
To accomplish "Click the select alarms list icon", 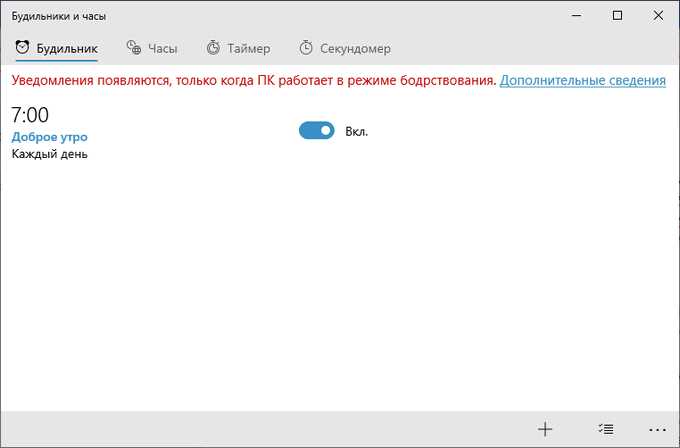I will pyautogui.click(x=606, y=429).
